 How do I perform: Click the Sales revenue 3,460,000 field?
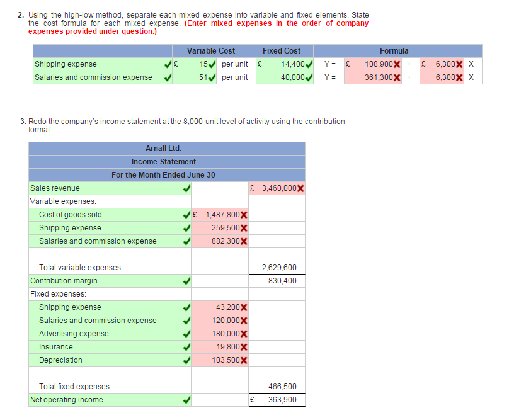click(x=277, y=188)
